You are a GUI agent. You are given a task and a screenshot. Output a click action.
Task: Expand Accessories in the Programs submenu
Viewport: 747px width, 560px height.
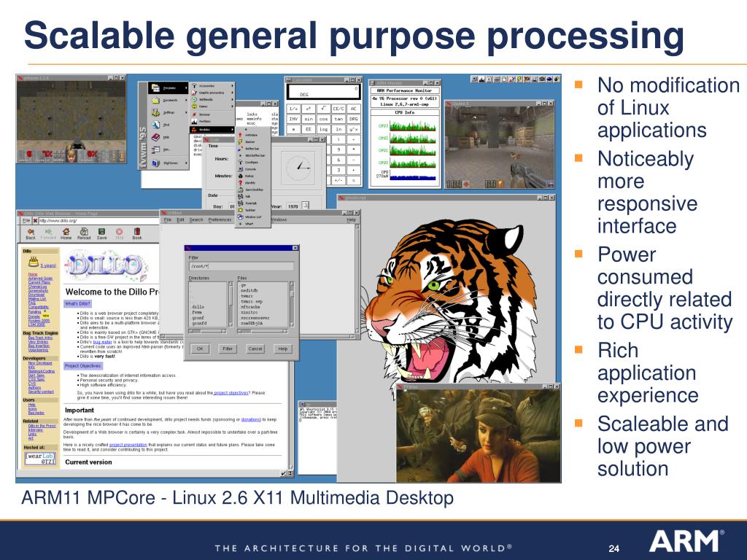click(x=212, y=86)
